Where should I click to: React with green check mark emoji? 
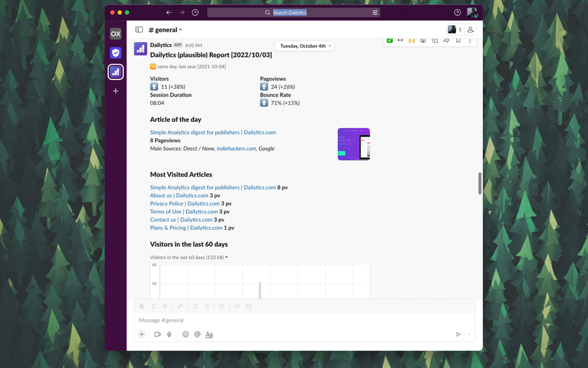(390, 40)
